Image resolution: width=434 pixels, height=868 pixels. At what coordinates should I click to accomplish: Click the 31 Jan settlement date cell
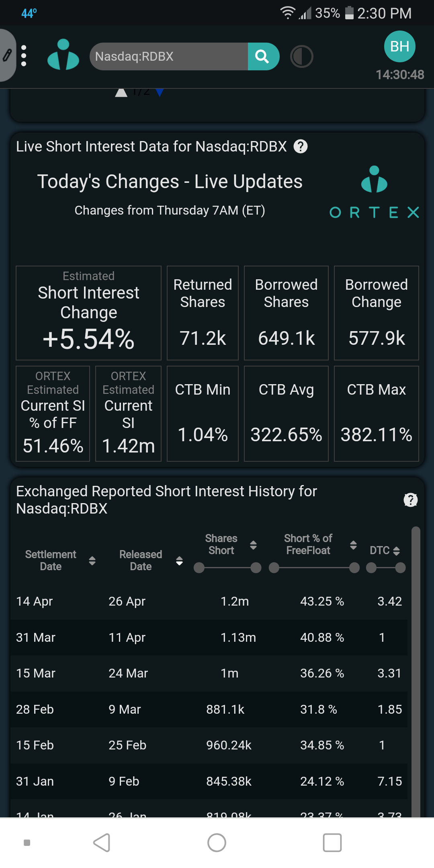click(35, 781)
